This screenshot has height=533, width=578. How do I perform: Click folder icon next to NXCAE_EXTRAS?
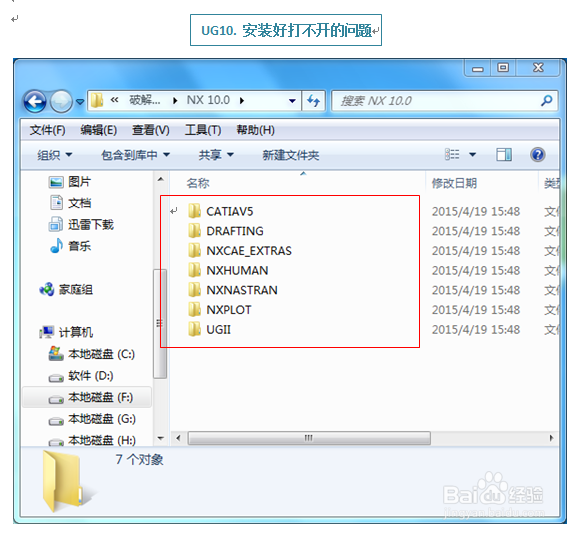pyautogui.click(x=194, y=250)
